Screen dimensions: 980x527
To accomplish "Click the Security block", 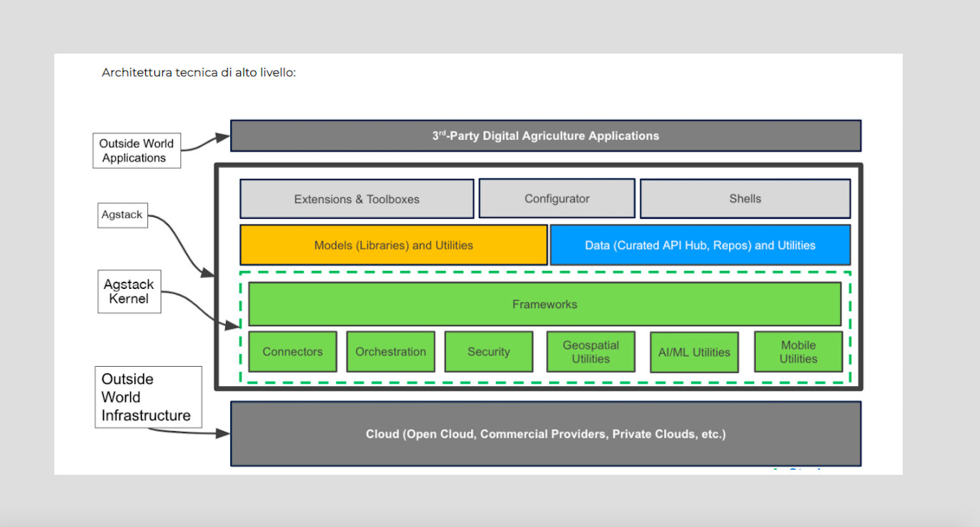I will (x=489, y=351).
